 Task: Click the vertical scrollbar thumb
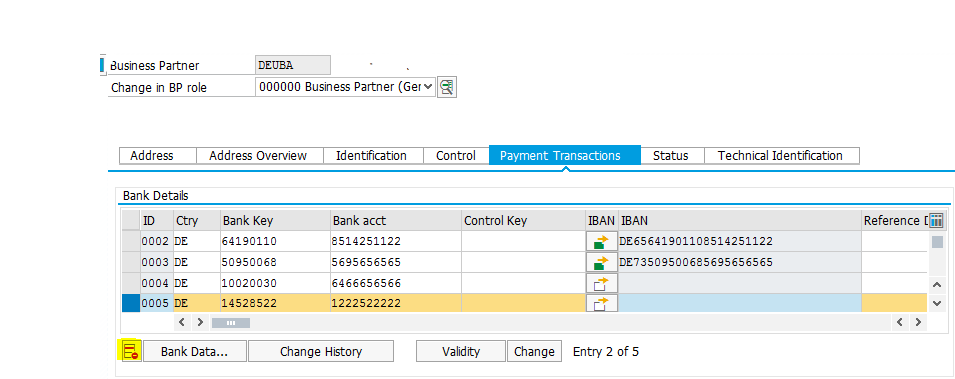pyautogui.click(x=937, y=242)
